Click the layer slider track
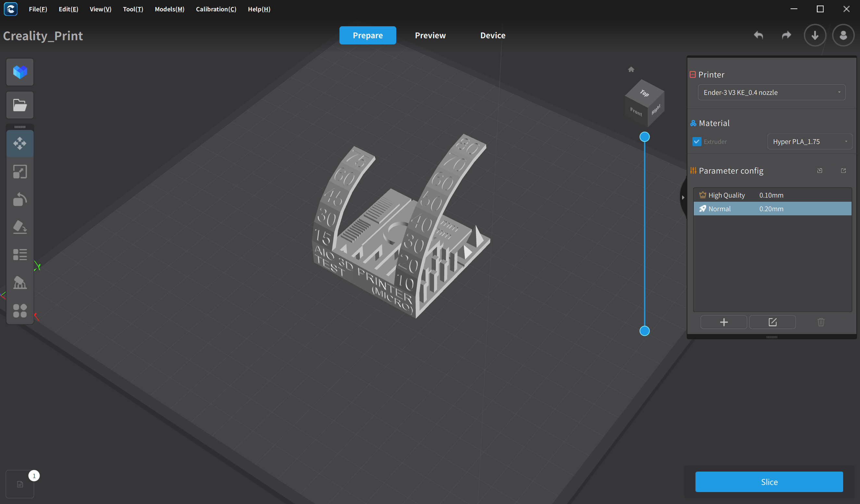This screenshot has height=504, width=860. pyautogui.click(x=644, y=234)
